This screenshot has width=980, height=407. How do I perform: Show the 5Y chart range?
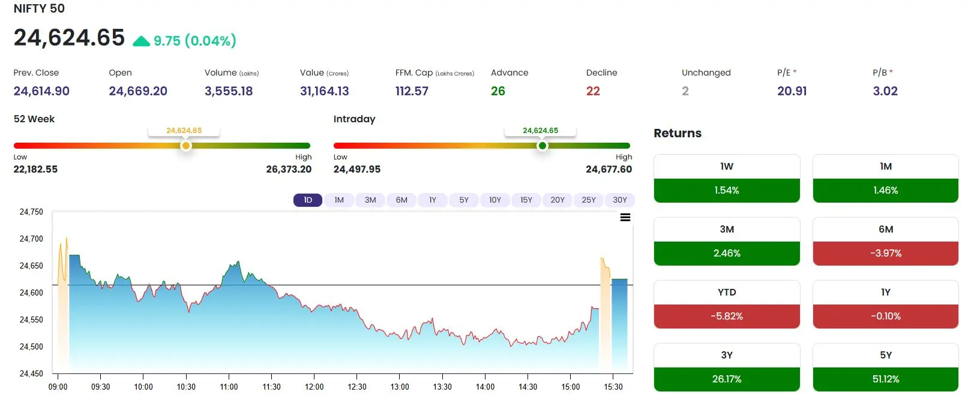[x=464, y=200]
